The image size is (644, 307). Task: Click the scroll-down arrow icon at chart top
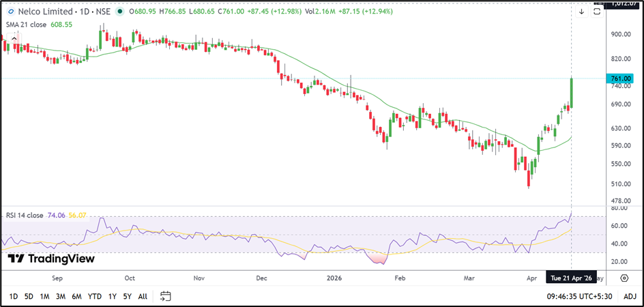point(581,12)
